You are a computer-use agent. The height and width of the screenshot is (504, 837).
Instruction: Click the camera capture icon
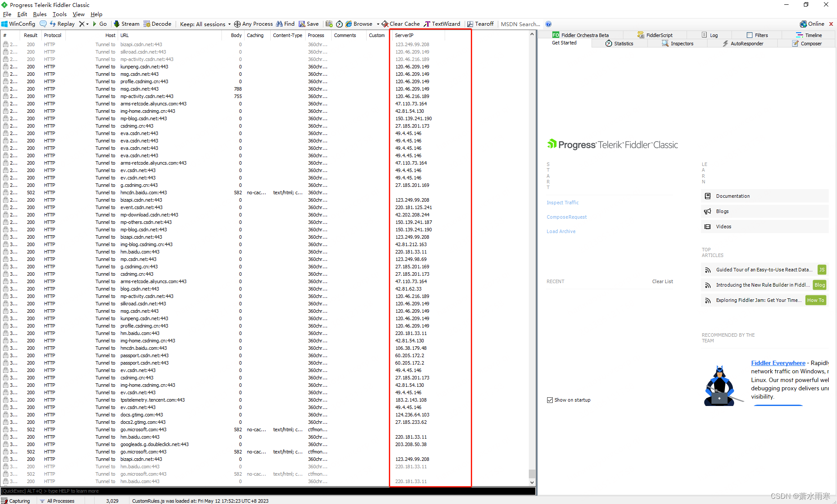(328, 24)
